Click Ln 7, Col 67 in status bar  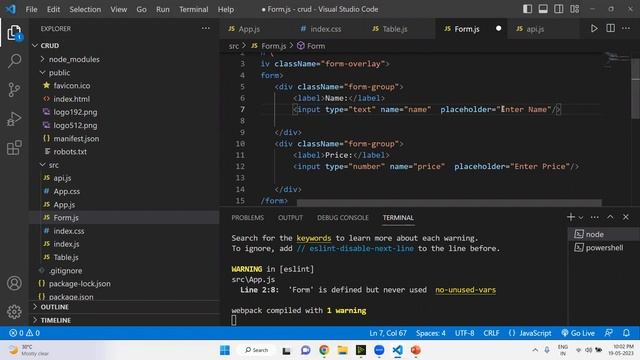point(388,333)
